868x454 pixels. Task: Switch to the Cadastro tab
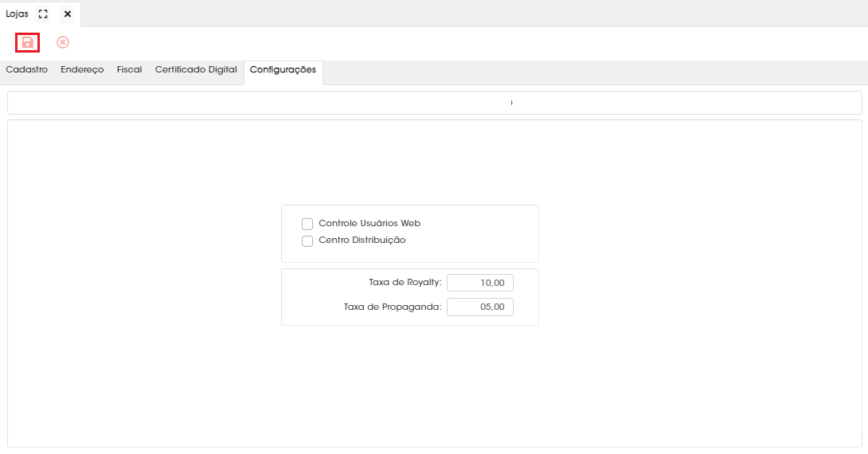(x=26, y=70)
